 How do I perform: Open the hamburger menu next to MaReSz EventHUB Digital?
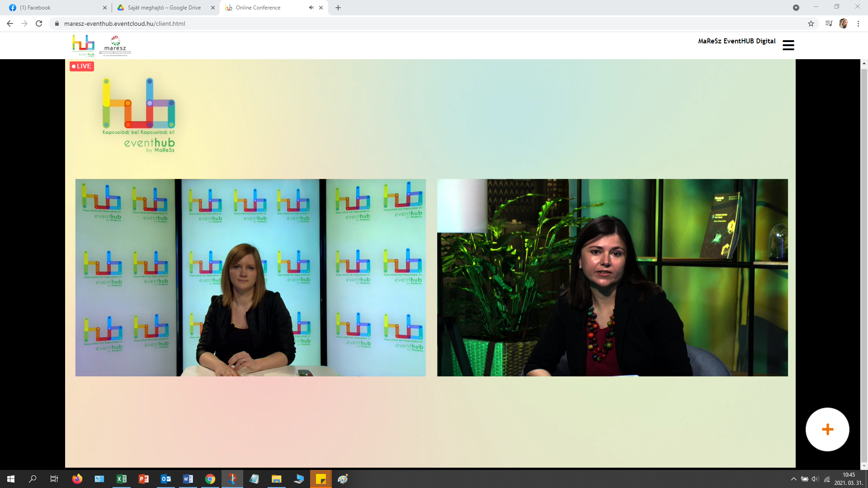[788, 45]
